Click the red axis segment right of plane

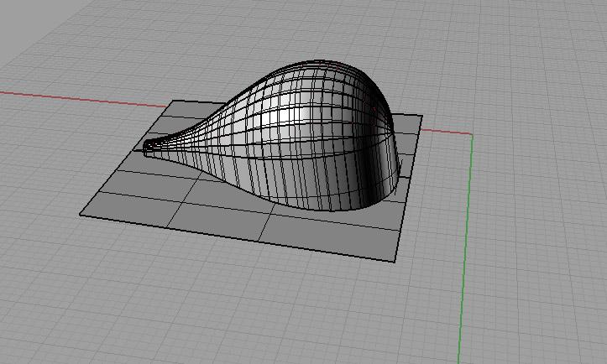point(445,132)
